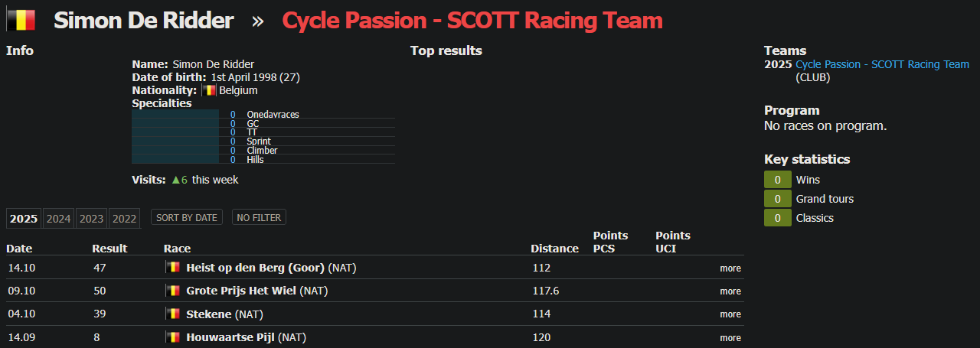The width and height of the screenshot is (980, 348).
Task: Show more info for Stekene race
Action: (730, 314)
